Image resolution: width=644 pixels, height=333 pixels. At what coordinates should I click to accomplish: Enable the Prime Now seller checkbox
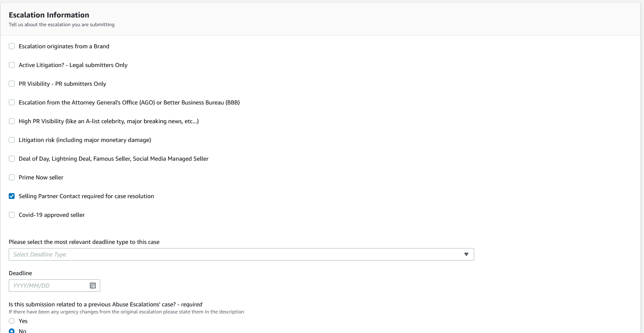[12, 177]
